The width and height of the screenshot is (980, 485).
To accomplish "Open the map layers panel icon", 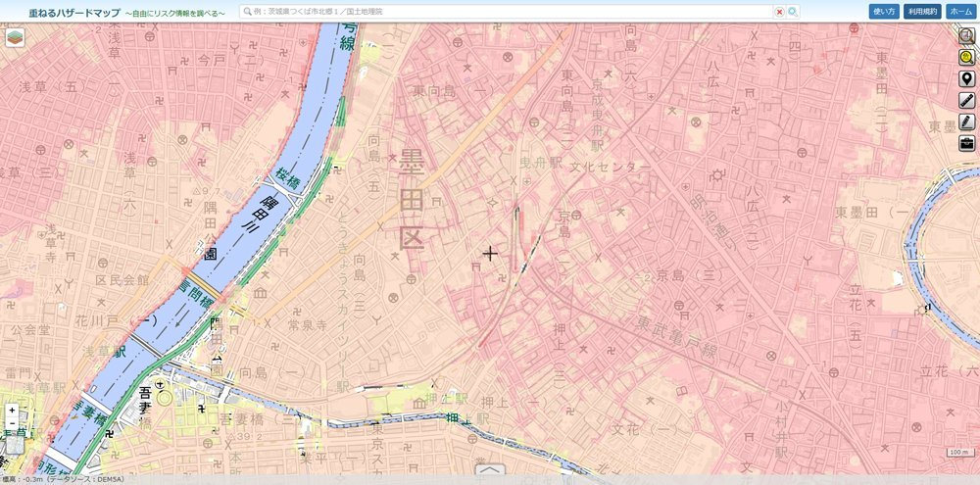I will pos(15,37).
